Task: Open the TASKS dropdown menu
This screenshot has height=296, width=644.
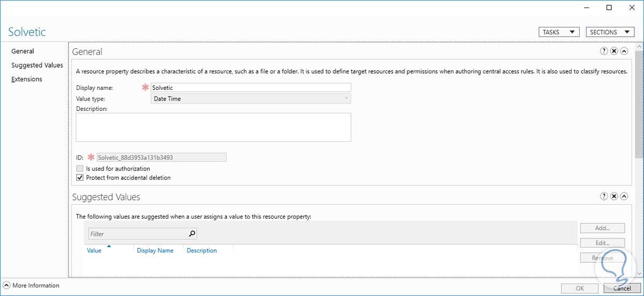Action: coord(559,32)
